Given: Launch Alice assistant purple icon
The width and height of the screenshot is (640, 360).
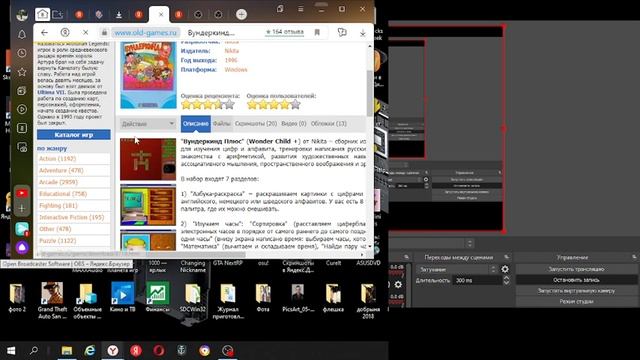Looking at the screenshot, I should click(x=22, y=247).
